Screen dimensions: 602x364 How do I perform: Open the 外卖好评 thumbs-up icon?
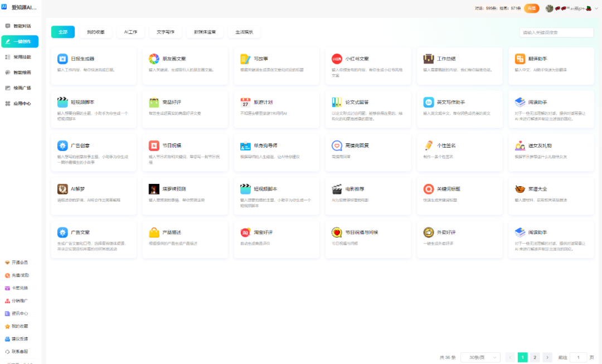pyautogui.click(x=429, y=232)
